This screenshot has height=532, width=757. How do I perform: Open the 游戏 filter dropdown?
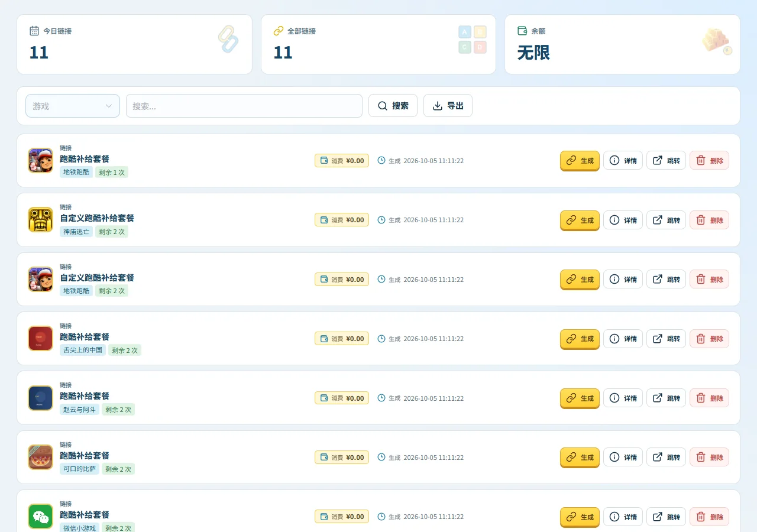coord(73,106)
